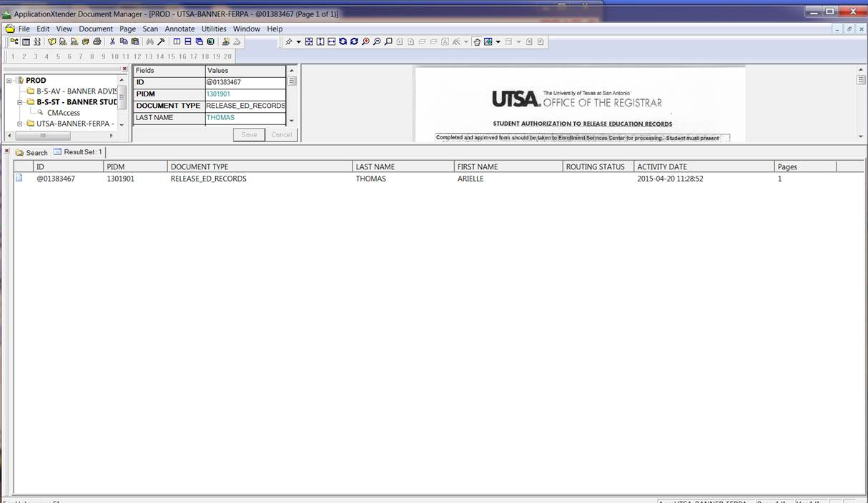Click the Cut scissors icon
This screenshot has width=868, height=503.
point(112,42)
